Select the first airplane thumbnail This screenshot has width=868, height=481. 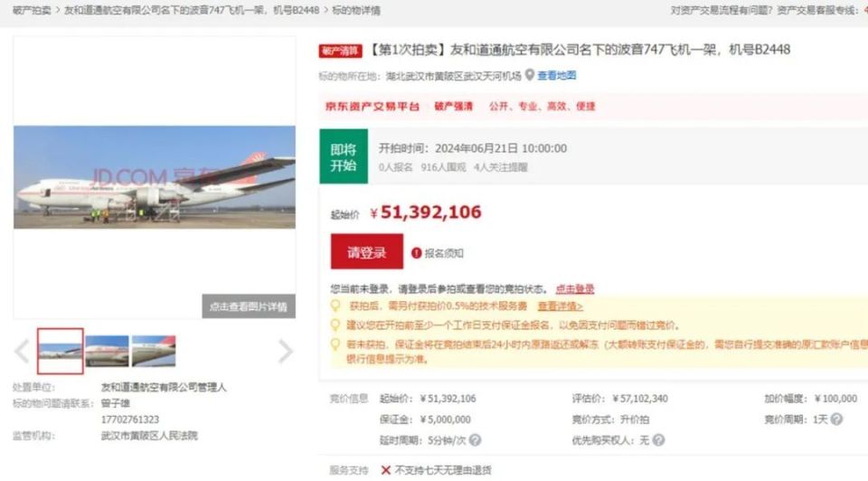(x=61, y=351)
